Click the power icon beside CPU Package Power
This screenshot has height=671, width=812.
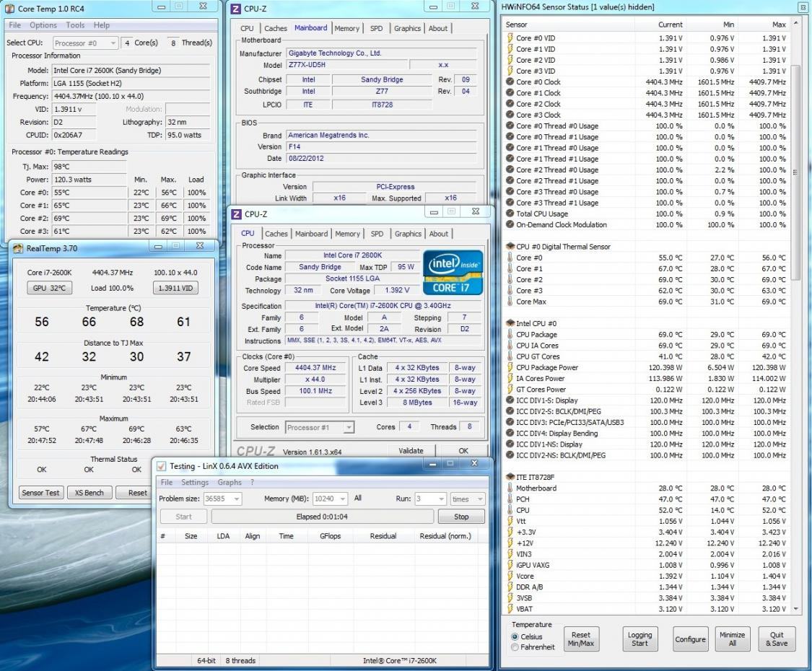tap(510, 367)
